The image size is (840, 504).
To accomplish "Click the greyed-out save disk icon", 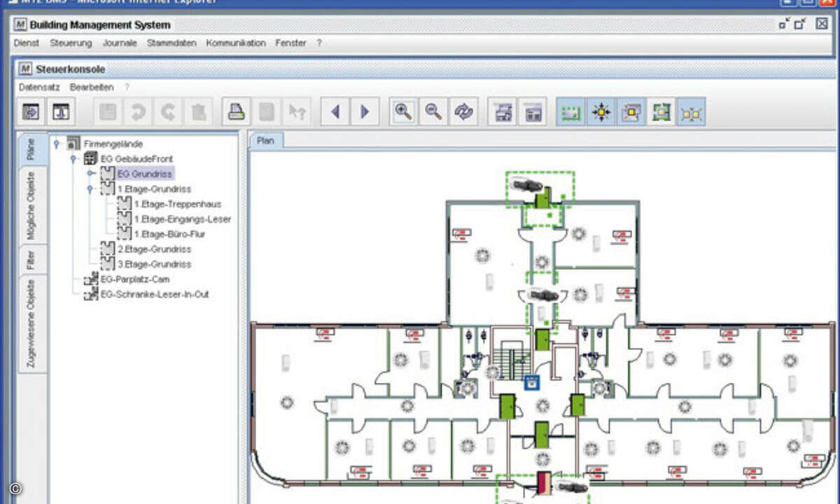I will [x=108, y=111].
